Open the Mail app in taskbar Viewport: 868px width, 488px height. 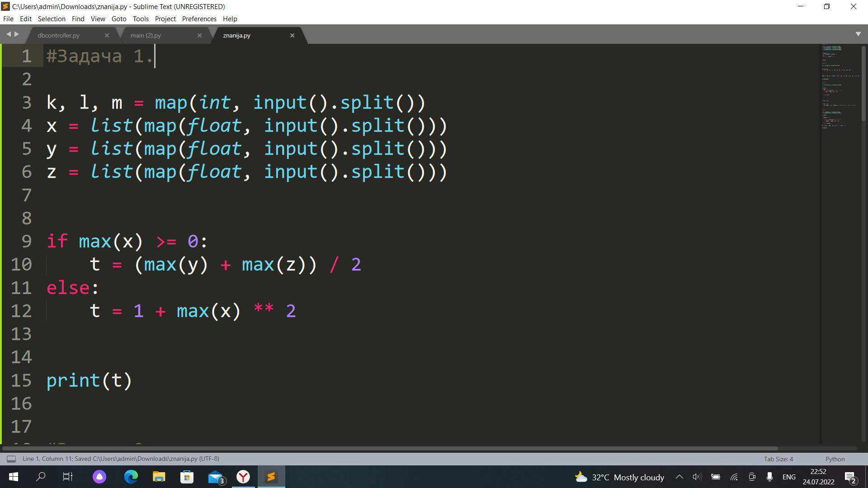coord(216,477)
